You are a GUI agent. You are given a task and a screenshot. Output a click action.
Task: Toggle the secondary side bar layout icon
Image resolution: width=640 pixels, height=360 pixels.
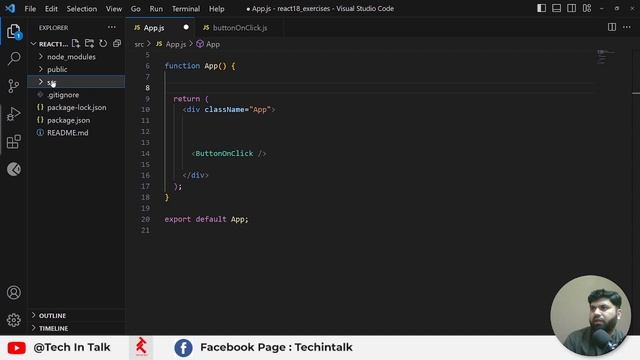coord(571,8)
